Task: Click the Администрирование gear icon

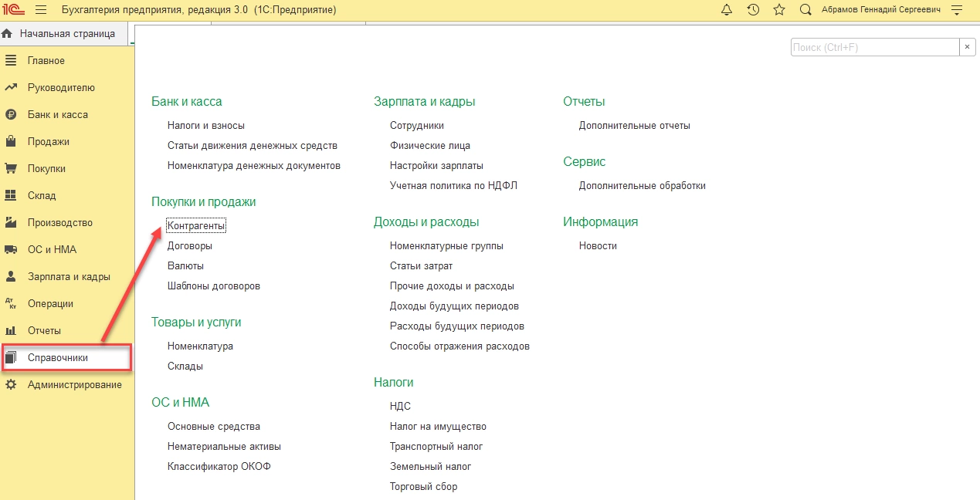Action: pos(11,385)
